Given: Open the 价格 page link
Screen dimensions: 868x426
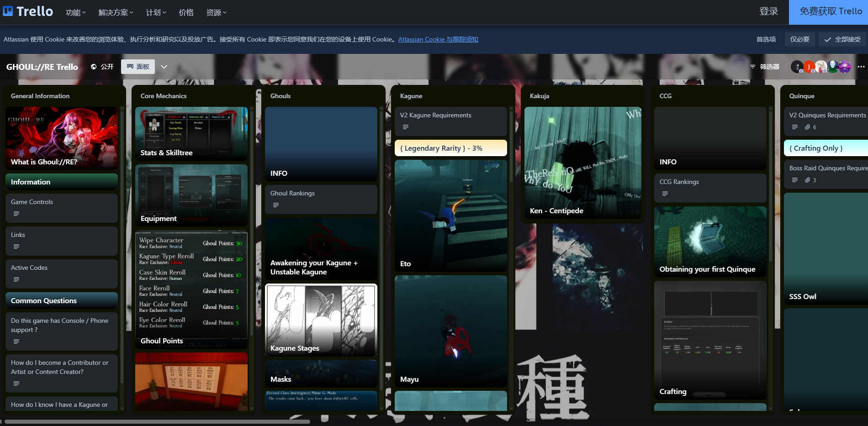Looking at the screenshot, I should 186,12.
